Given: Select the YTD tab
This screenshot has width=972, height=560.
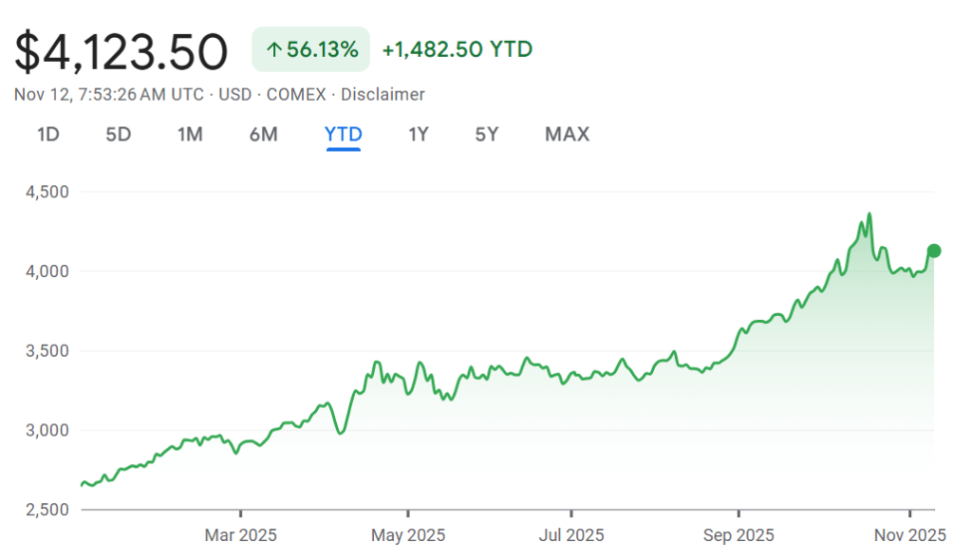Looking at the screenshot, I should coord(342,135).
